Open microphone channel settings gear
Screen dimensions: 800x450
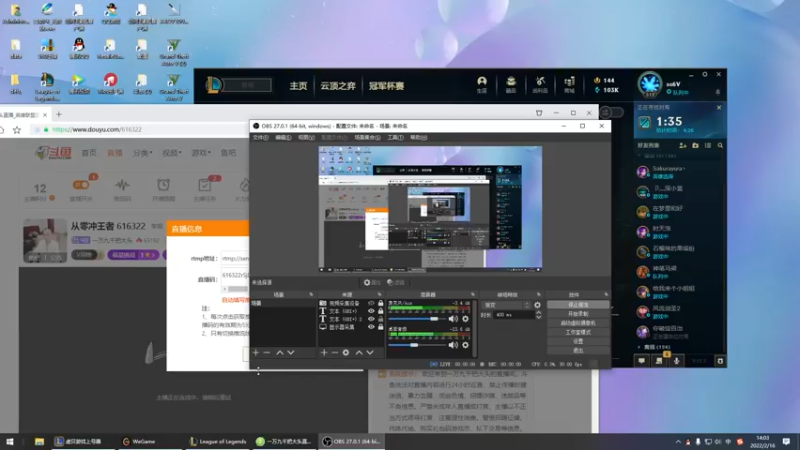pos(465,319)
